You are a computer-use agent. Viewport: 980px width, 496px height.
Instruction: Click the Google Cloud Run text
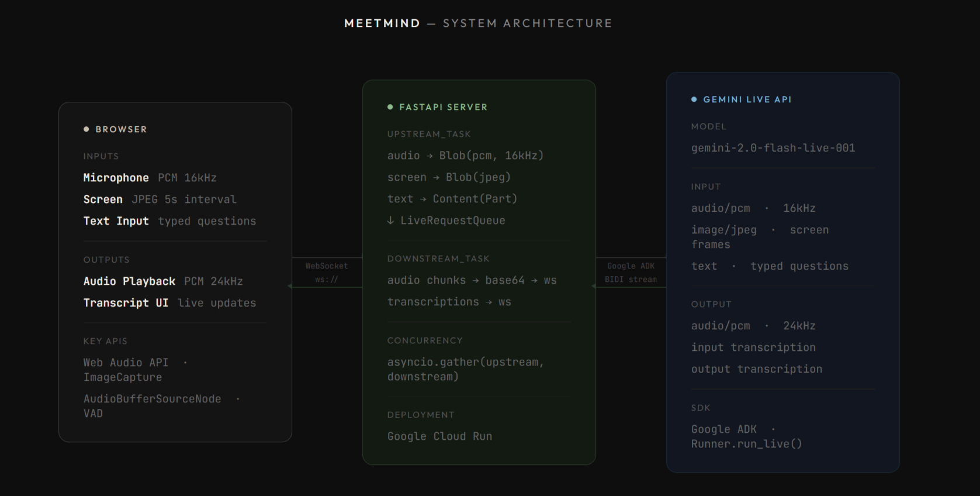(x=439, y=436)
